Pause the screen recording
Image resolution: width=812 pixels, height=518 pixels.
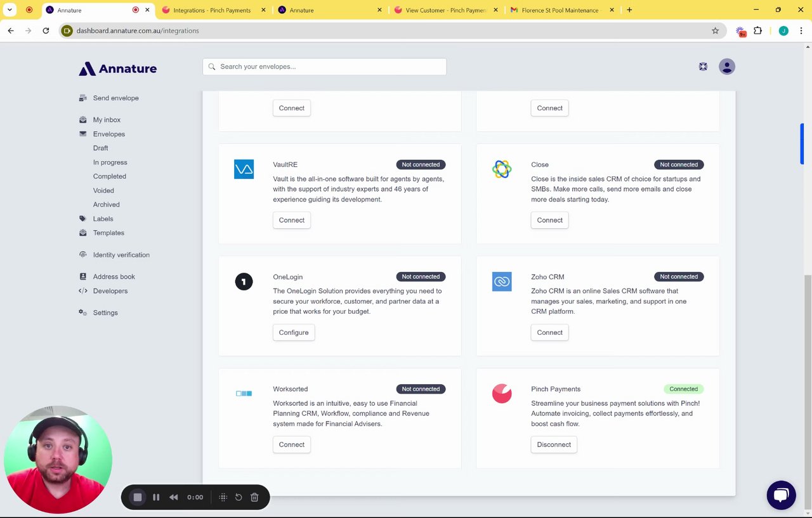pos(156,498)
